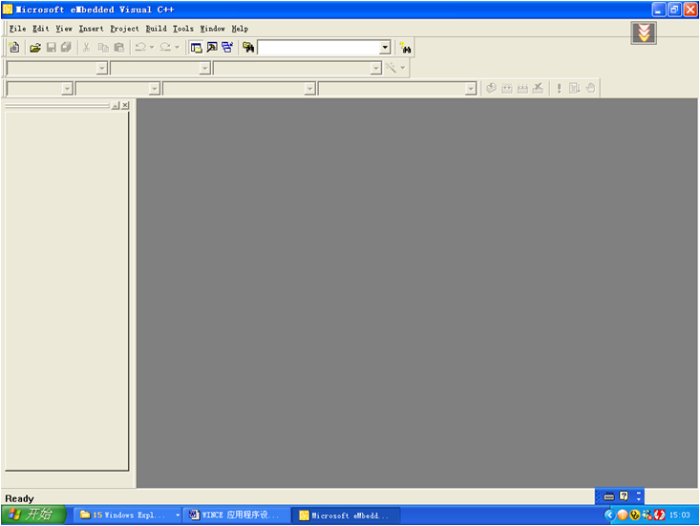The image size is (700, 526).
Task: Click the New Text File toolbar icon
Action: [x=14, y=47]
